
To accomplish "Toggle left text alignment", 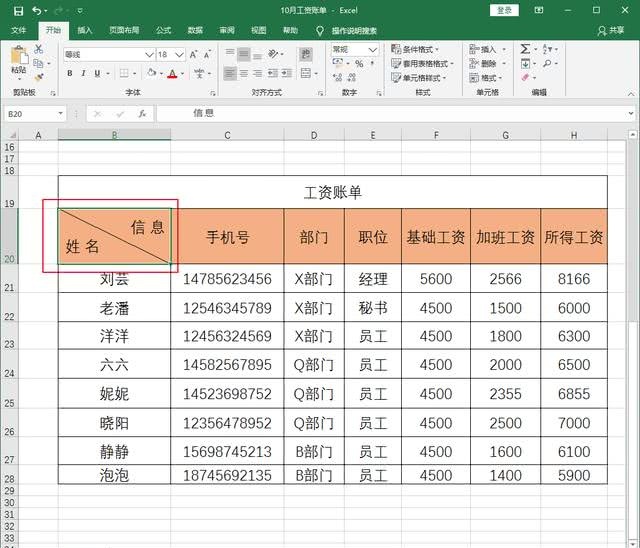I will coord(230,73).
